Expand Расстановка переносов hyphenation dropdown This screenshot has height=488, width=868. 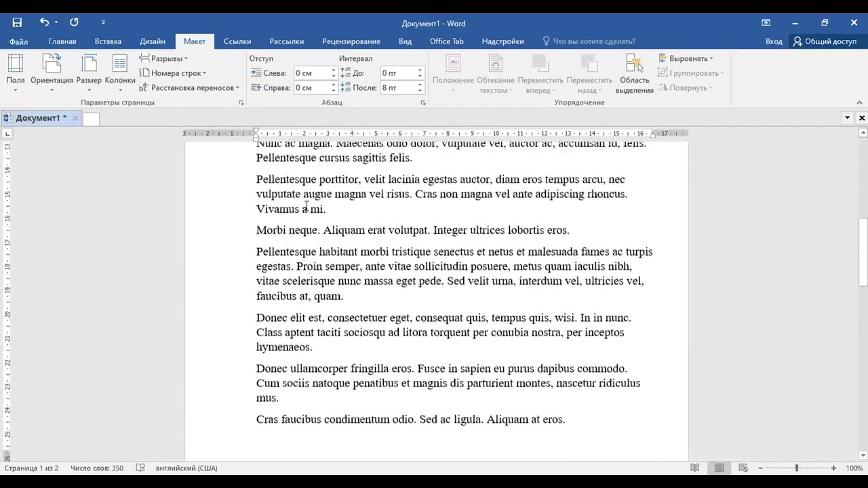pyautogui.click(x=189, y=87)
